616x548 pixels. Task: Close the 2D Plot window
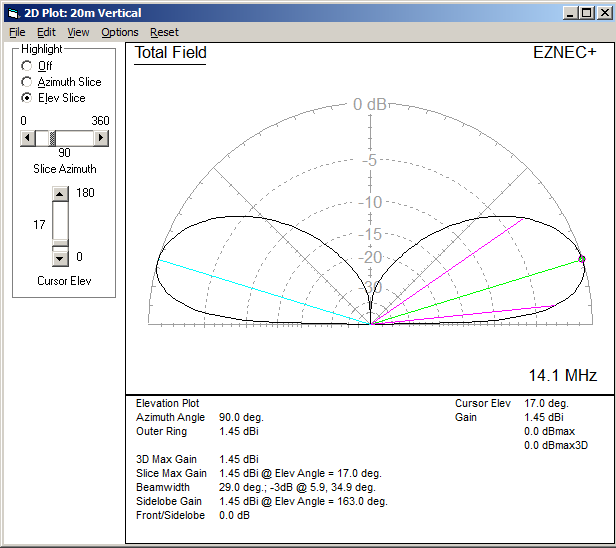click(x=604, y=13)
